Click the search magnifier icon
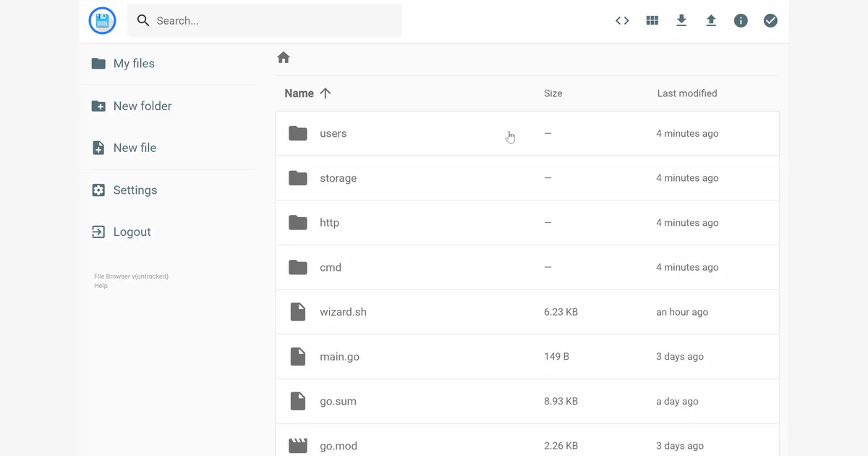Screen dimensions: 868x456 [143, 21]
